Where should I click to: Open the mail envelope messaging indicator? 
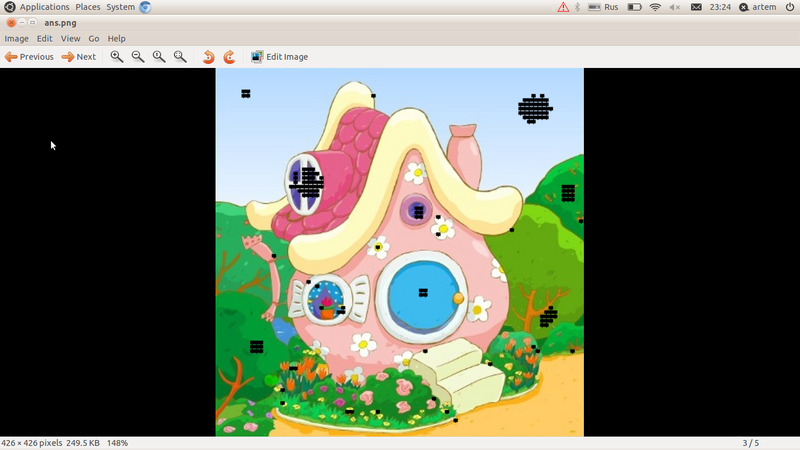coord(696,7)
